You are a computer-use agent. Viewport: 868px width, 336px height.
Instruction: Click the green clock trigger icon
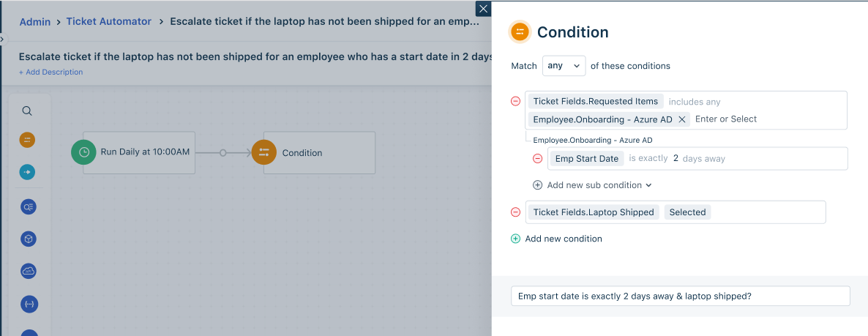coord(84,152)
